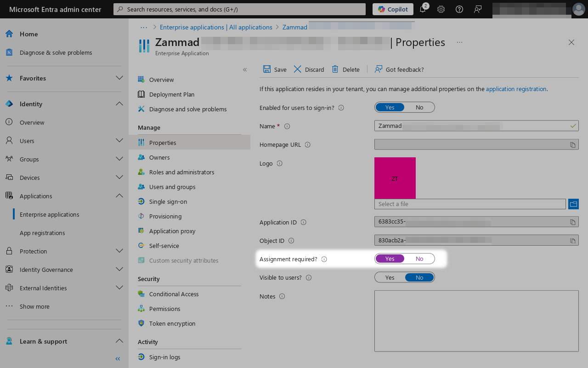Open the user account avatar
Viewport: 588px width, 368px height.
point(579,9)
